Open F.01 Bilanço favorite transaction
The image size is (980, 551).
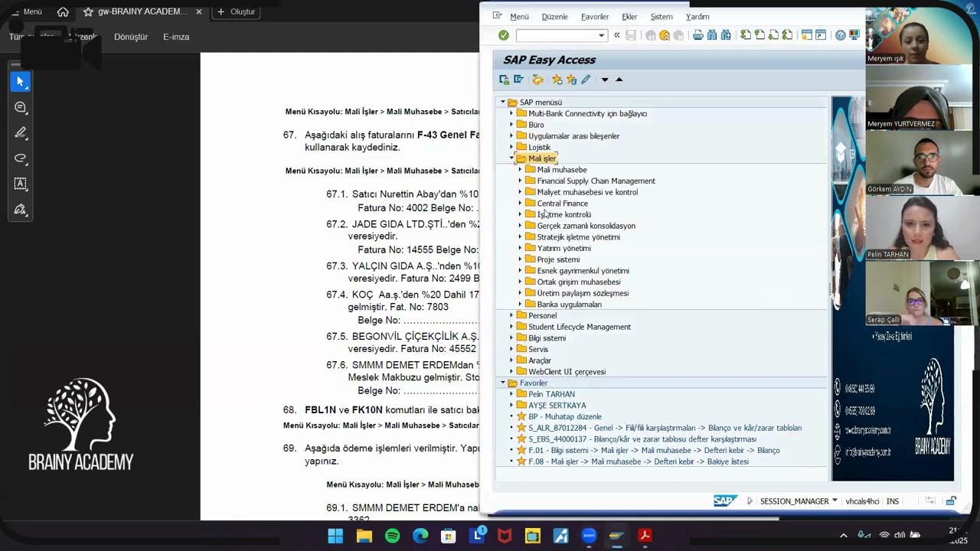click(x=654, y=451)
